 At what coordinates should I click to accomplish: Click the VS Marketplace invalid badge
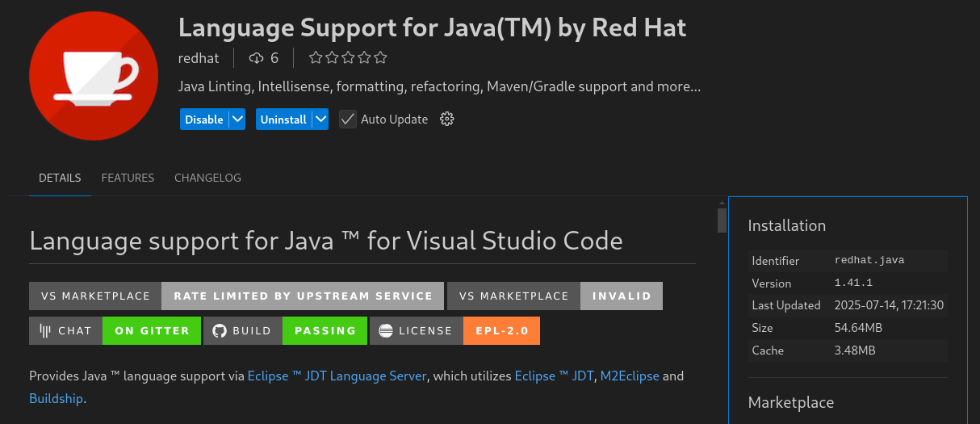click(555, 296)
